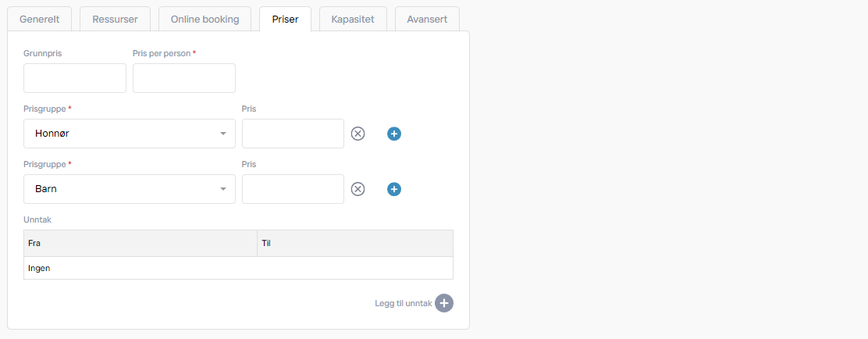Go to the Online booking tab
The image size is (868, 339).
(205, 20)
